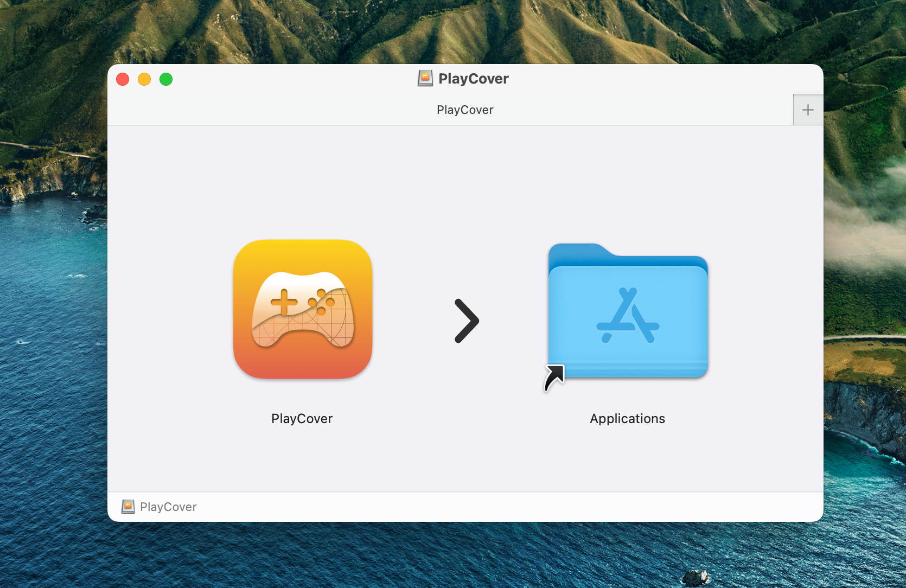Click the PlayCover volume name in path bar
The image size is (906, 588).
168,507
